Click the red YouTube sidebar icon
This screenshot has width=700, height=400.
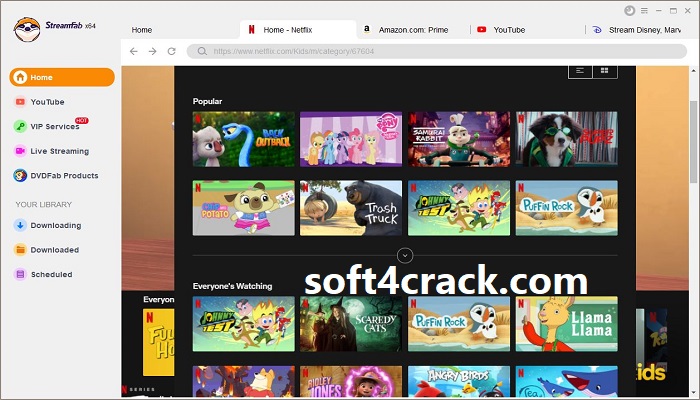tap(20, 102)
